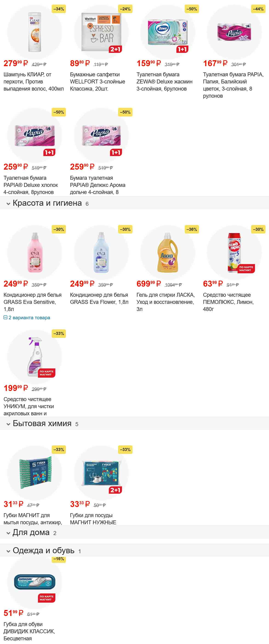
Task: Open the 2 варианта товара link
Action: 29,317
